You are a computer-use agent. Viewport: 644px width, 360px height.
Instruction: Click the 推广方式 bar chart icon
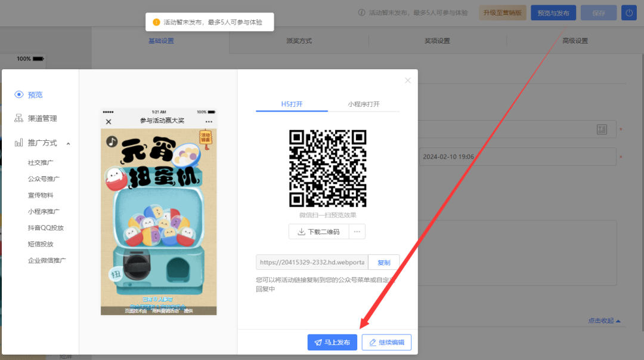click(x=18, y=143)
